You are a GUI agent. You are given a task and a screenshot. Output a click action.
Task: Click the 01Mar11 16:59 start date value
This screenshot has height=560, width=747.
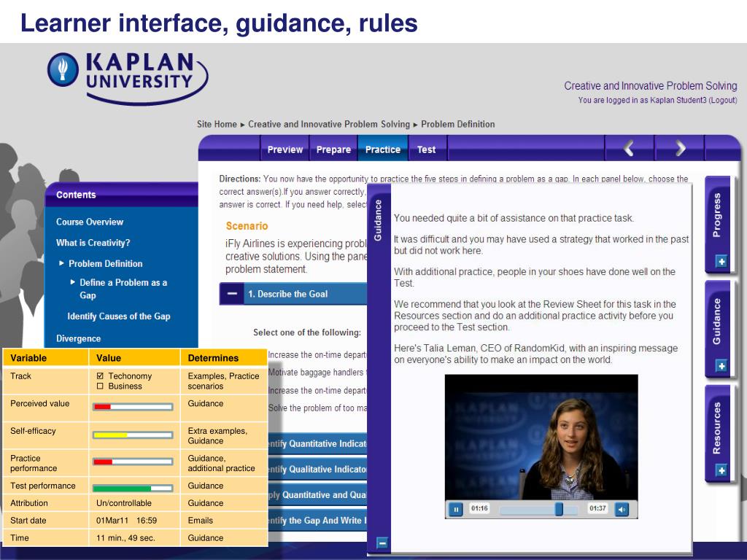point(127,521)
